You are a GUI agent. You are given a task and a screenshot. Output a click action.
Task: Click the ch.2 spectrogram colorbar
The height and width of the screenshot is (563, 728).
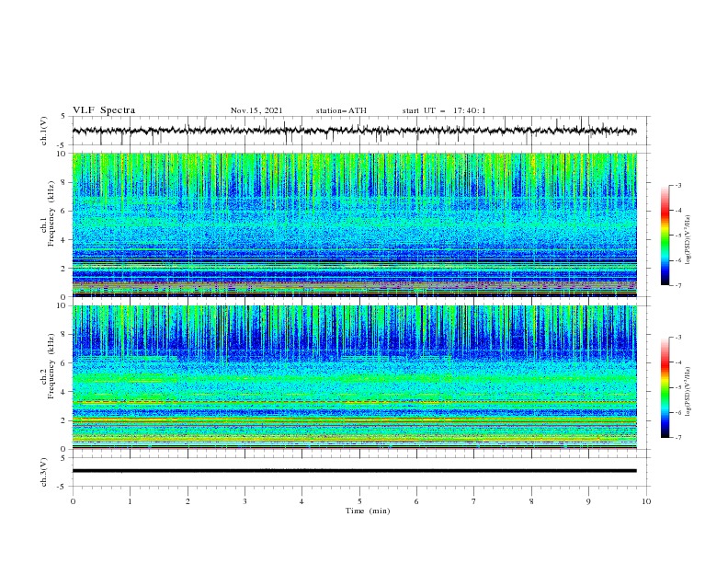(665, 387)
